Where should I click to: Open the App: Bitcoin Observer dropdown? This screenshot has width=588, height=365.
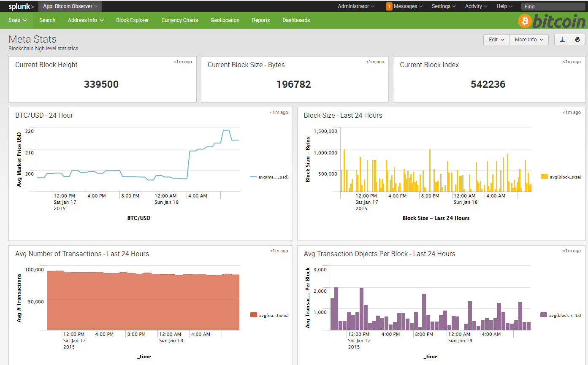click(x=70, y=6)
